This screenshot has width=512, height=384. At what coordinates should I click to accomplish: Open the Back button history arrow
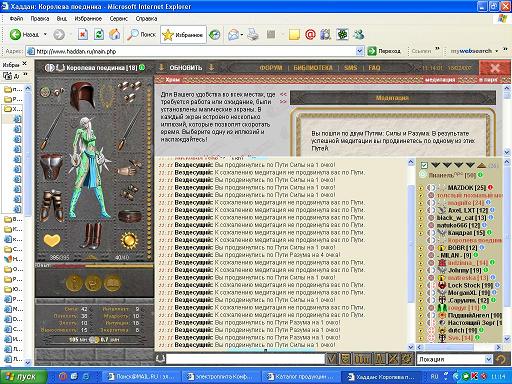(x=45, y=34)
